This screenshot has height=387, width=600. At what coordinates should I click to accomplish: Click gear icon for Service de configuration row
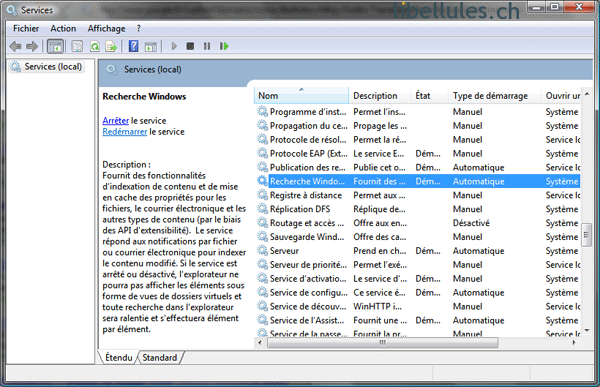click(x=262, y=292)
